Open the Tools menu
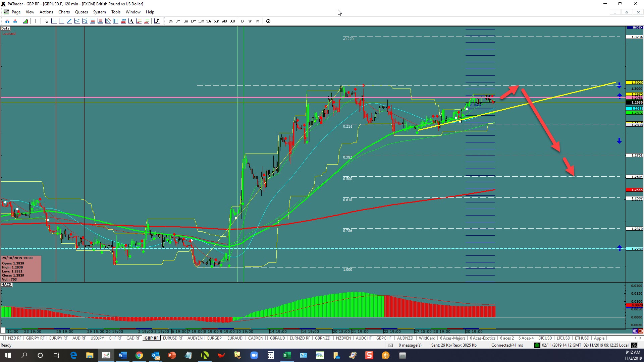644x362 pixels. 116,12
